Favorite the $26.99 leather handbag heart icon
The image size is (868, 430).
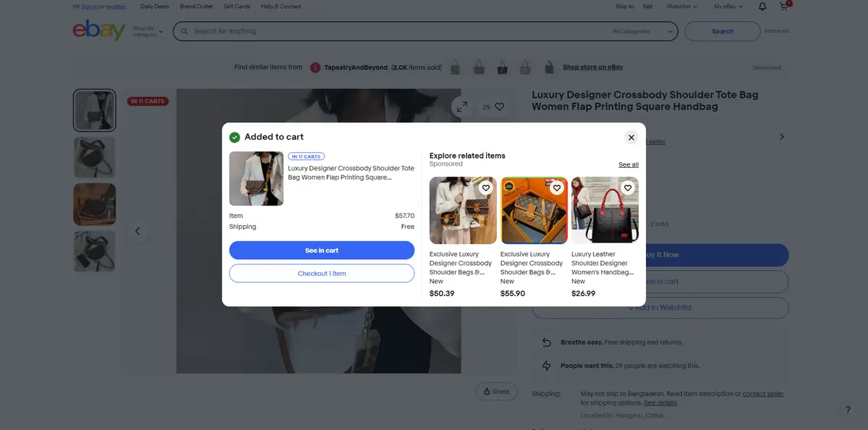coord(628,188)
